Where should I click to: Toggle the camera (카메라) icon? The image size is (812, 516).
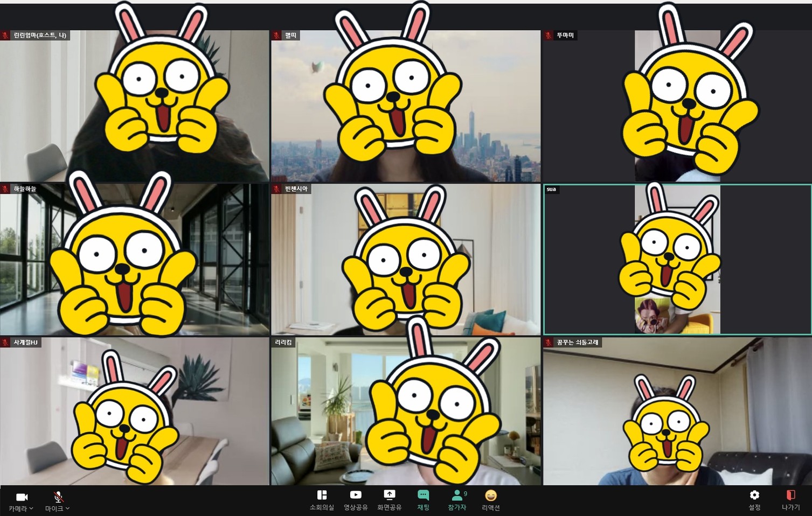(22, 497)
